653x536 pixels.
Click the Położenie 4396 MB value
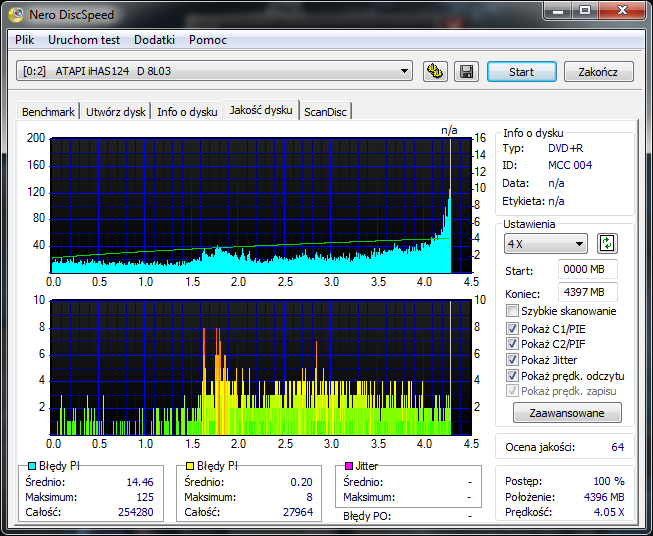click(604, 497)
